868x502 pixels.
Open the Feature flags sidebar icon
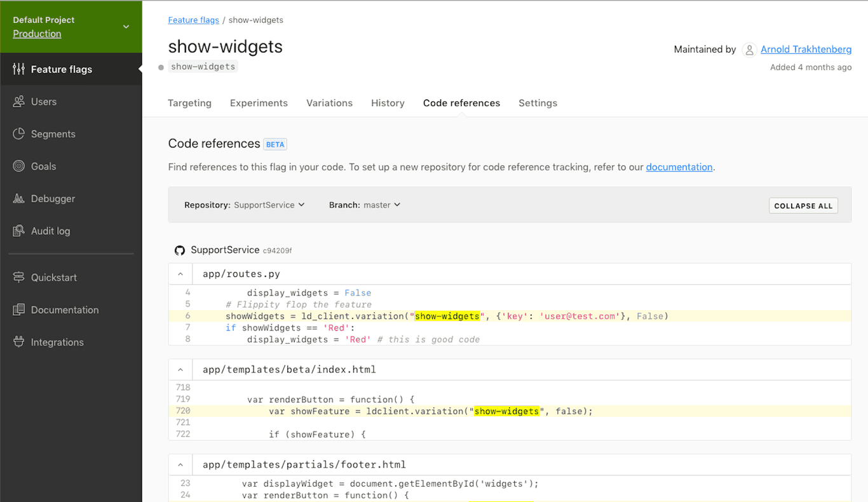(x=20, y=69)
